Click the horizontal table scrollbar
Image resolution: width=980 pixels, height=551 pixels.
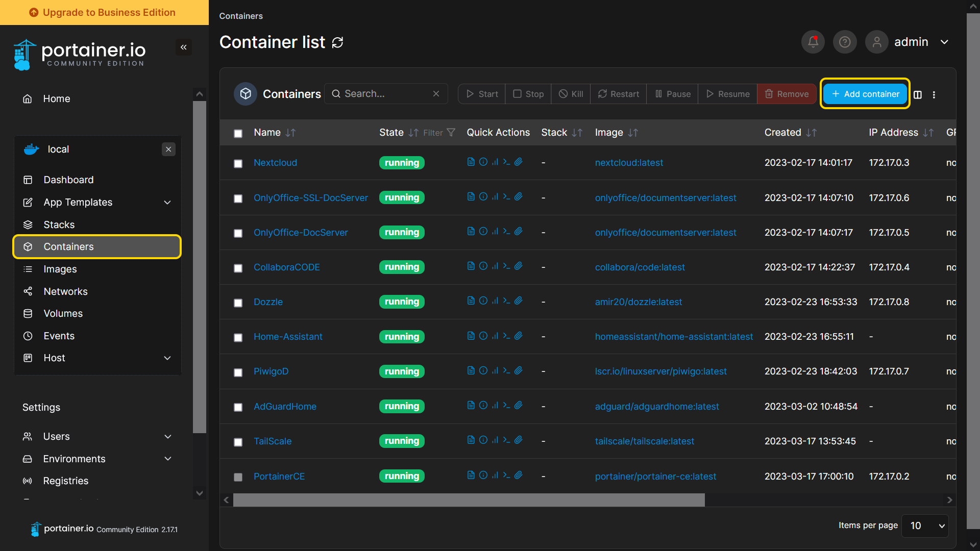point(469,500)
